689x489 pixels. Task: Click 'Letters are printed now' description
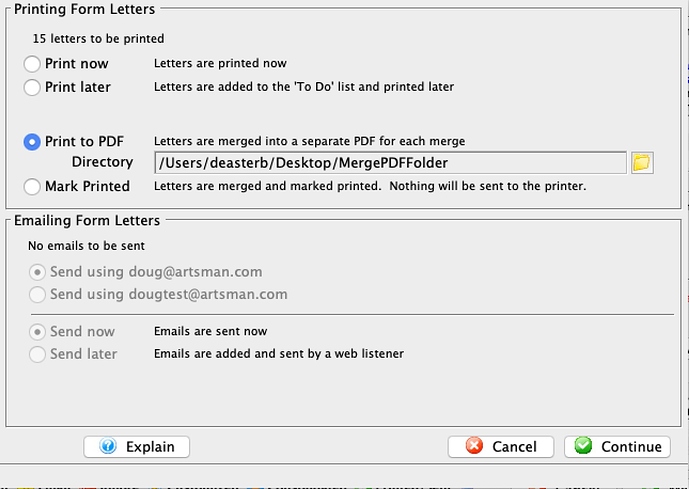(x=220, y=63)
